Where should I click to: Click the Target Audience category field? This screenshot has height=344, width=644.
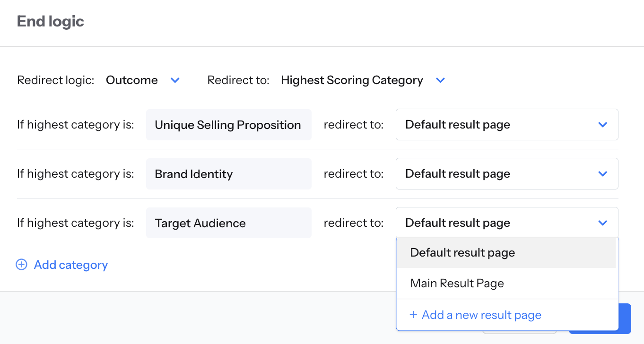[x=228, y=223]
